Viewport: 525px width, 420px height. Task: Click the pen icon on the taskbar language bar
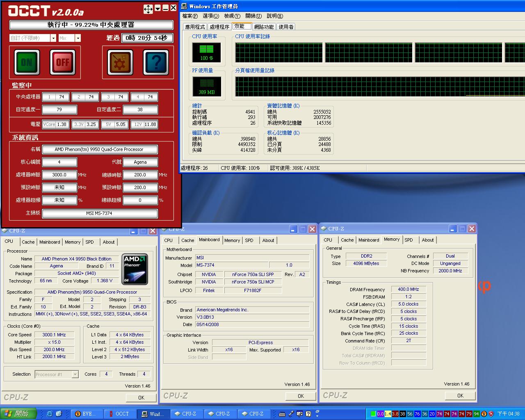pos(291,414)
